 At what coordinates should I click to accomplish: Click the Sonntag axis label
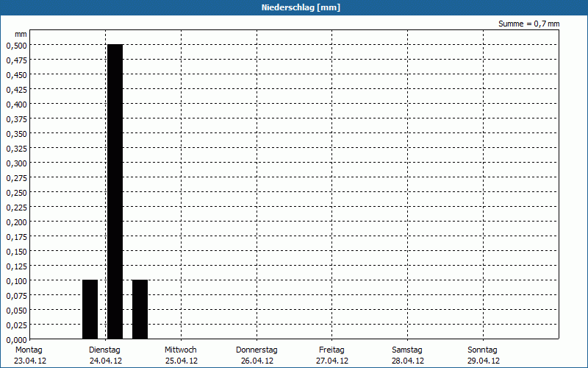(x=482, y=350)
